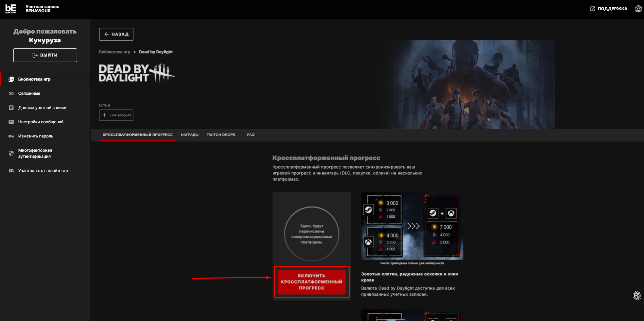
Task: Click the Кукуруза username text
Action: (x=45, y=40)
